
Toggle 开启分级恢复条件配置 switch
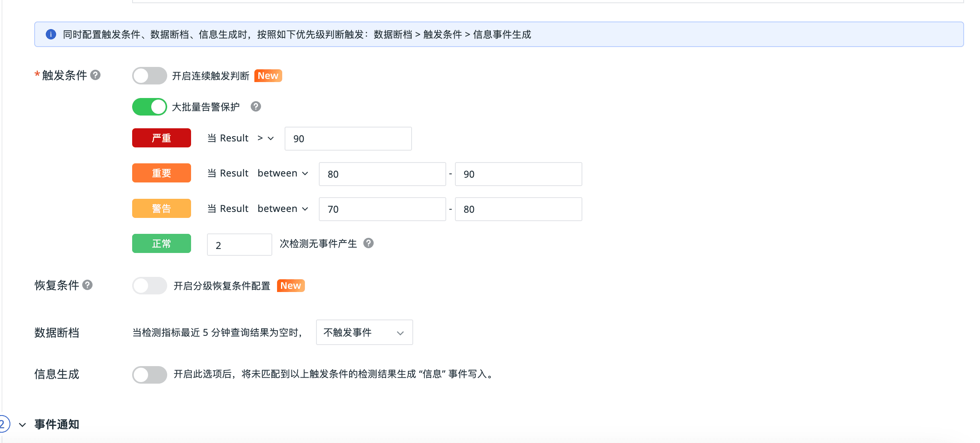tap(149, 286)
